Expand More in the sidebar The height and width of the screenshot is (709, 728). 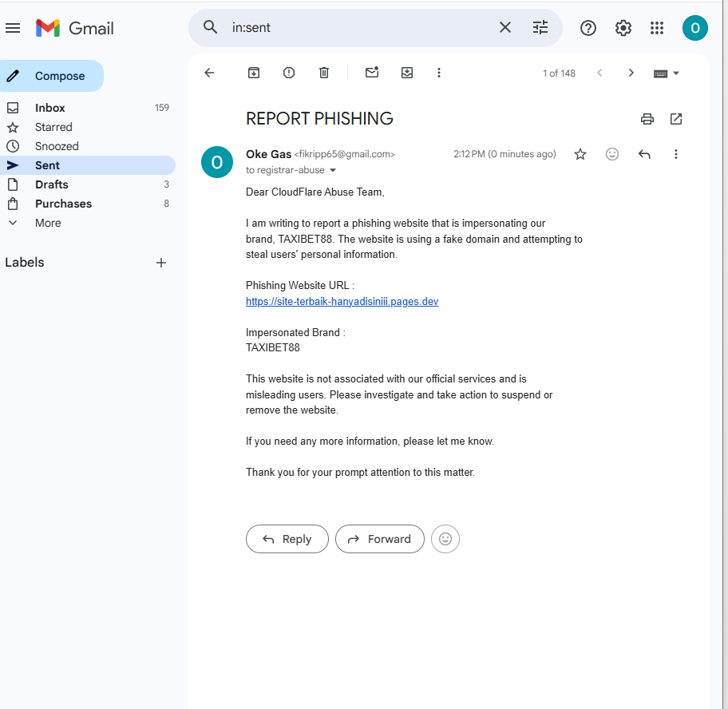click(x=86, y=223)
